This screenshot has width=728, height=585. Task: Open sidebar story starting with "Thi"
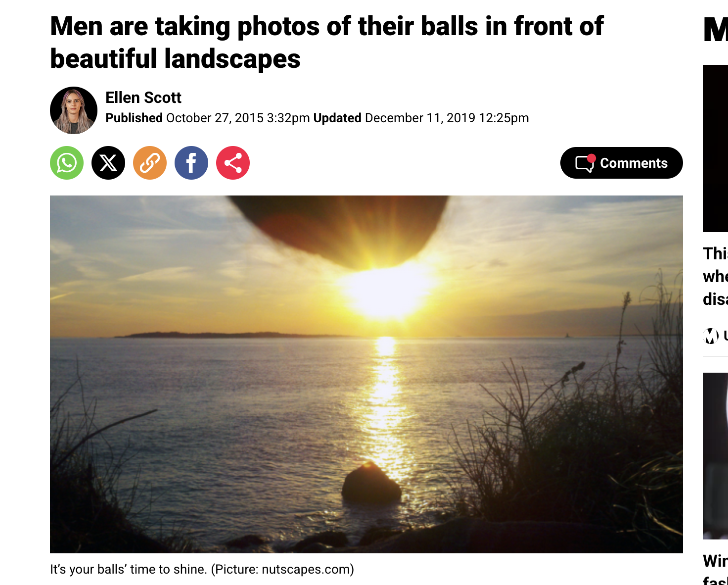[715, 276]
